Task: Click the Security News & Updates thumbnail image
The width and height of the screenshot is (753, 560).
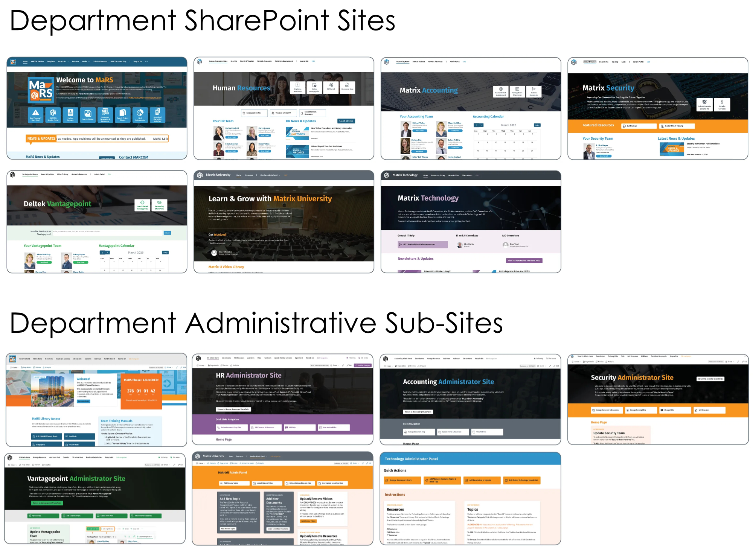Action: tap(672, 149)
